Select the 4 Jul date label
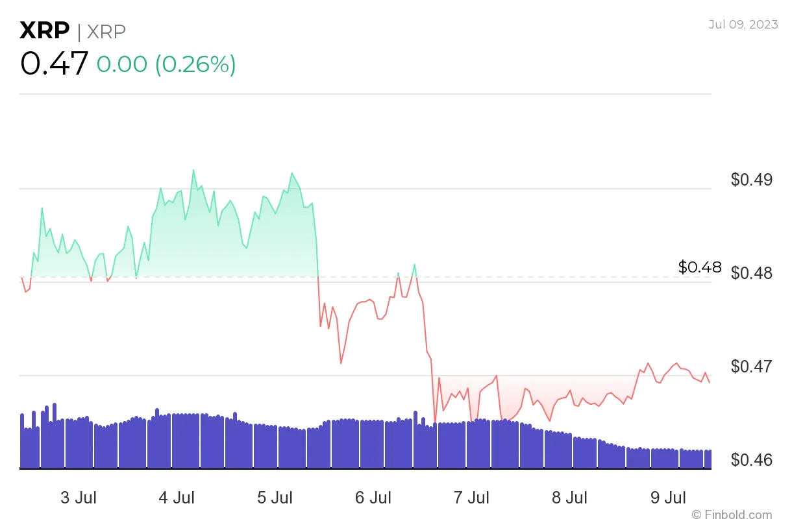The image size is (792, 532). click(177, 498)
